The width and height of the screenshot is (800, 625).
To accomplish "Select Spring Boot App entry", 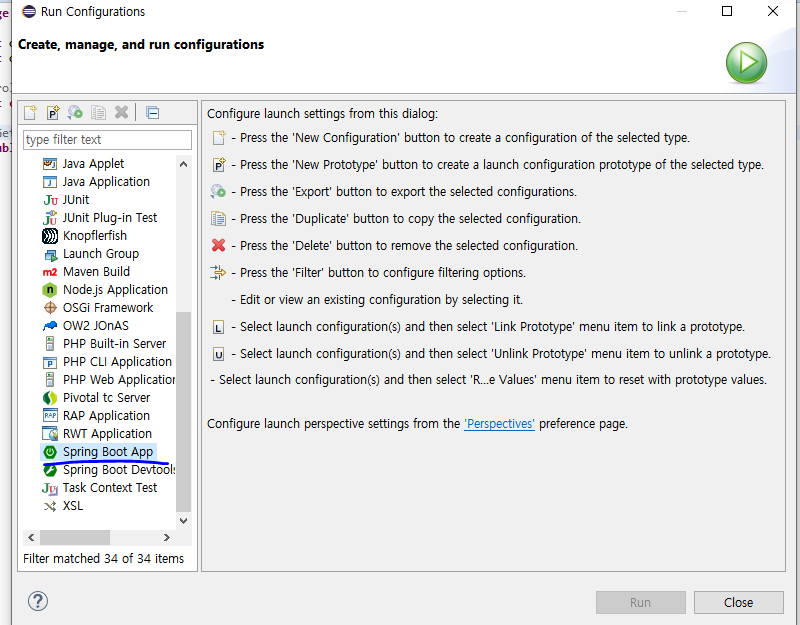I will click(108, 452).
